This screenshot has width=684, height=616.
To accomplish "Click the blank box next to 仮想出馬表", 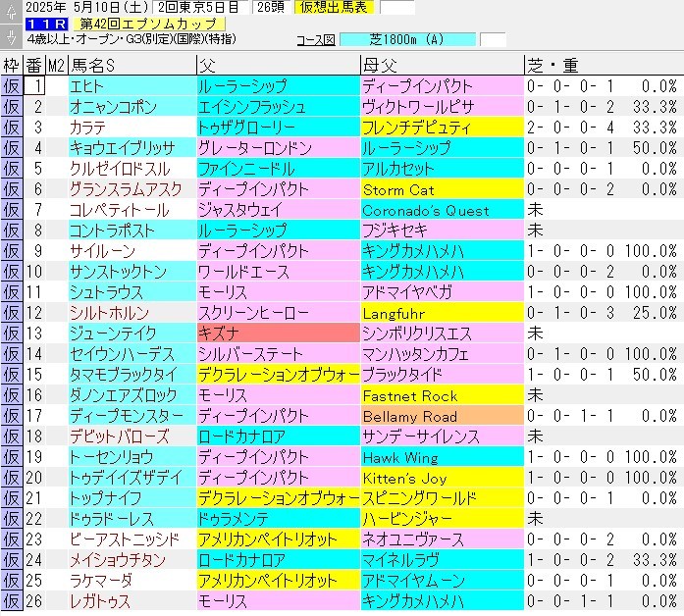I will tap(397, 7).
